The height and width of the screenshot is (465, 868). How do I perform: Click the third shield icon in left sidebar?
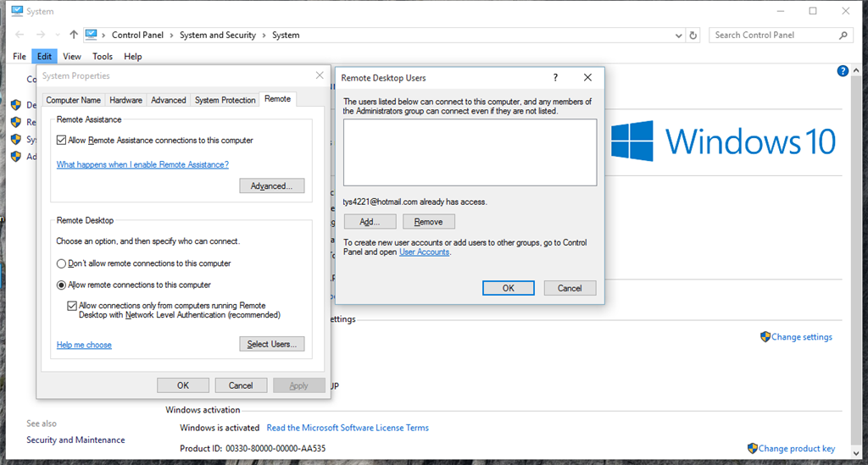click(16, 140)
